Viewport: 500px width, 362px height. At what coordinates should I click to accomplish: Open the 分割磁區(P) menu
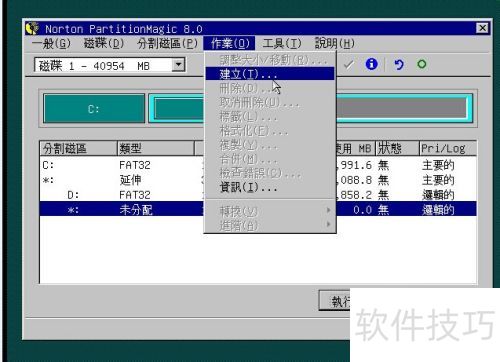pos(167,43)
